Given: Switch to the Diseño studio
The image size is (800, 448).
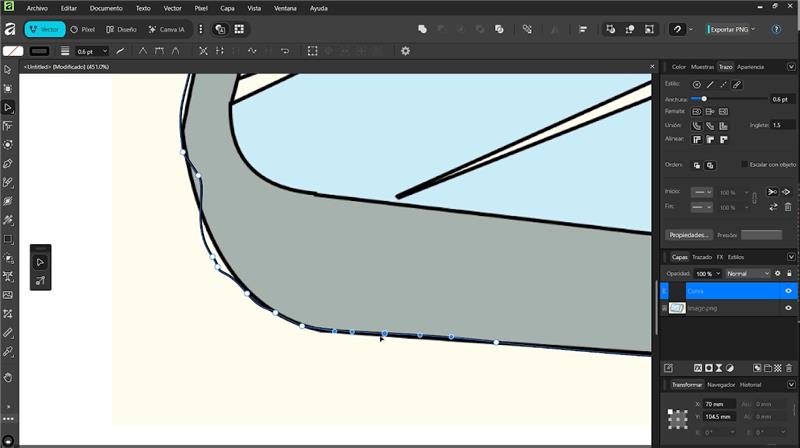Looking at the screenshot, I should 121,29.
